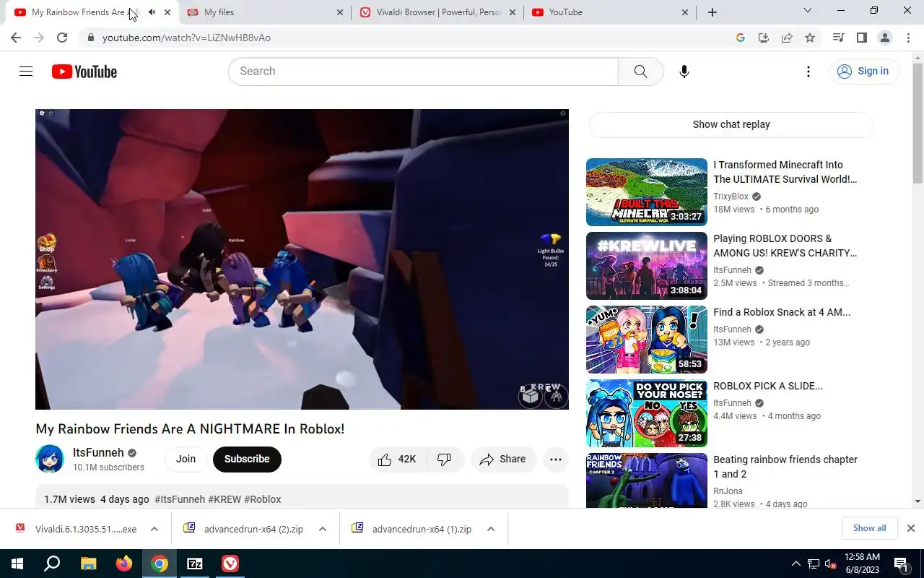Screen dimensions: 924x578
Task: Switch to the YouTube tab
Action: (610, 12)
